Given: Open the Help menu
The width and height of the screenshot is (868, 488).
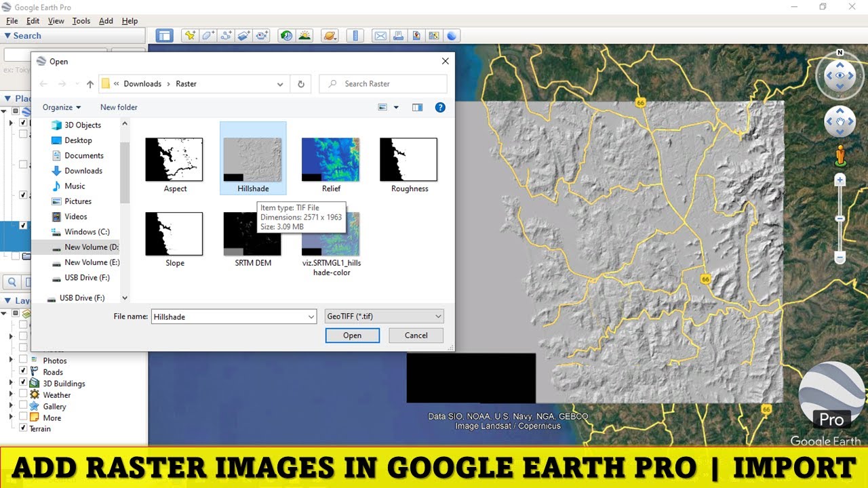Looking at the screenshot, I should coord(130,21).
